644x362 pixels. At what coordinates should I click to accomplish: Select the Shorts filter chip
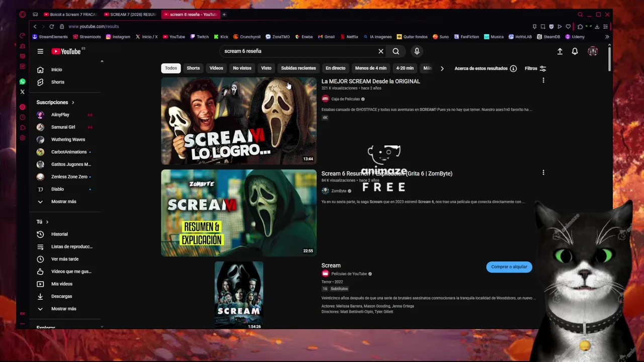(x=193, y=68)
